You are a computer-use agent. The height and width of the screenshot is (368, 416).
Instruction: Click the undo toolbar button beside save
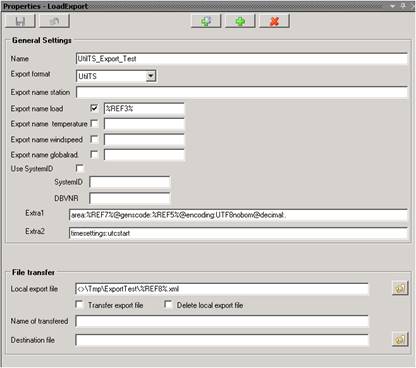(x=54, y=21)
